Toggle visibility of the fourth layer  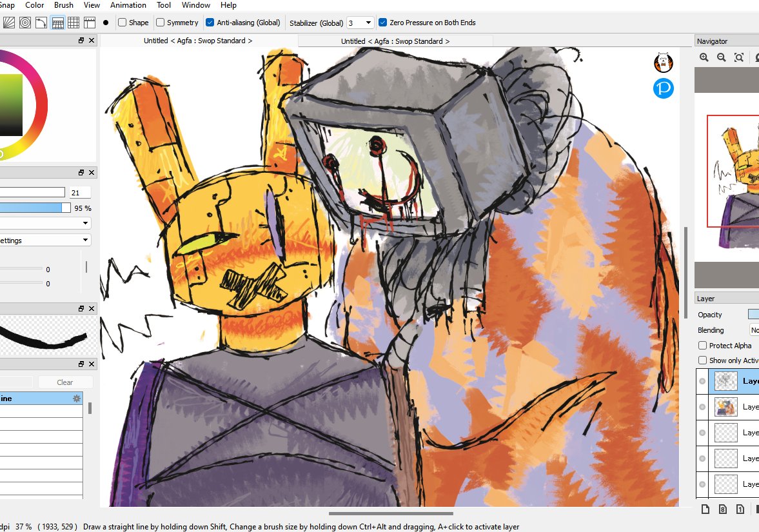pyautogui.click(x=702, y=458)
